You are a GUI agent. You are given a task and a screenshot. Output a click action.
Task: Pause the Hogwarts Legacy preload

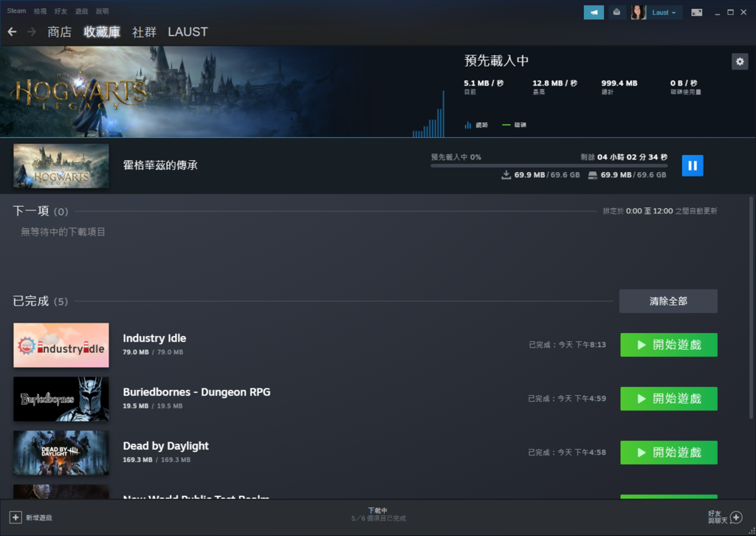pos(693,166)
